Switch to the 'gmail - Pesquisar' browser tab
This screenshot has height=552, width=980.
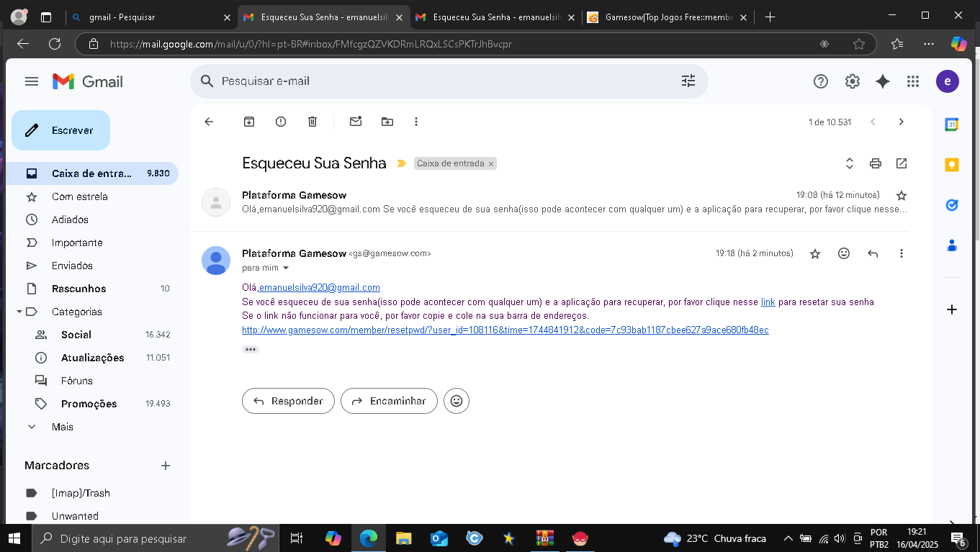[151, 17]
